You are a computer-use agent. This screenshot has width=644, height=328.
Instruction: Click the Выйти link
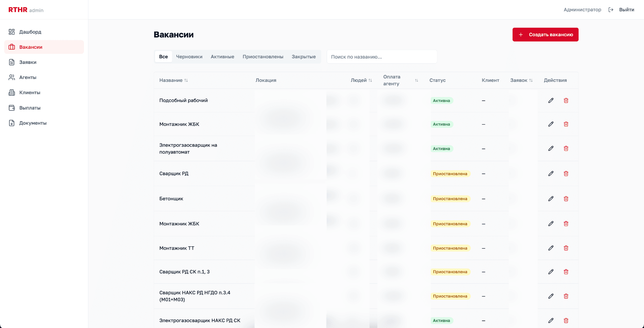(626, 10)
